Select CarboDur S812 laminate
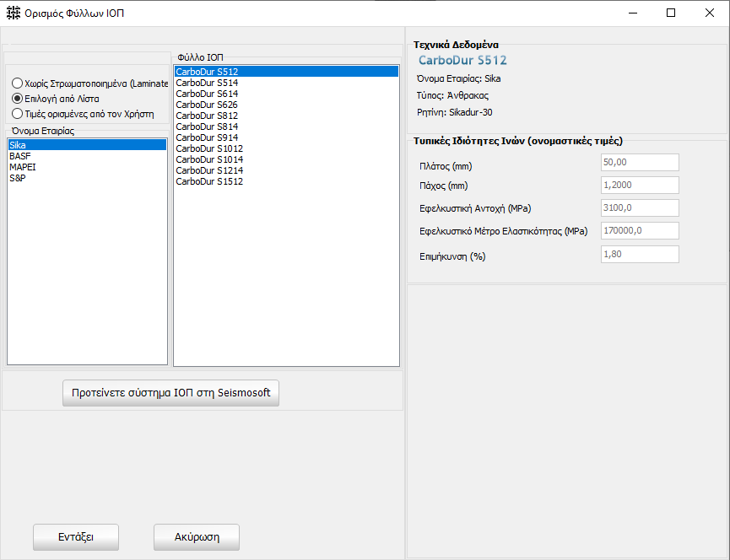 point(286,116)
